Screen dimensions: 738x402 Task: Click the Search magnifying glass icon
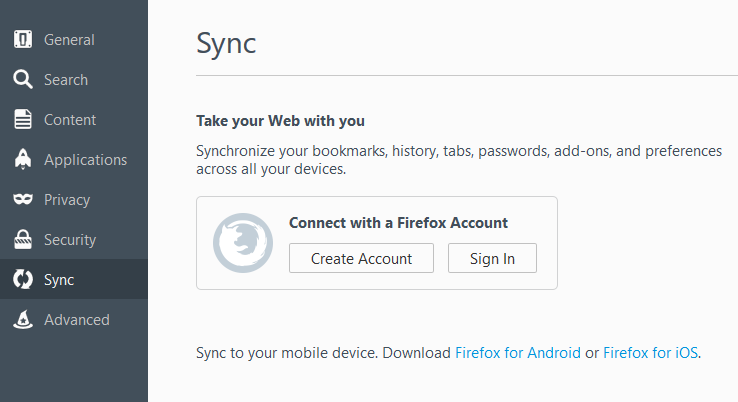23,80
